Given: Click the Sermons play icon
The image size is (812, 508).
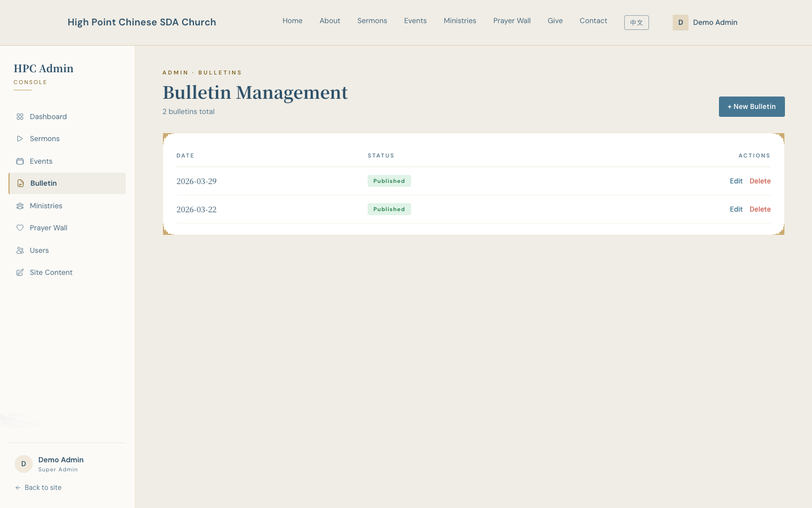Looking at the screenshot, I should click(20, 139).
